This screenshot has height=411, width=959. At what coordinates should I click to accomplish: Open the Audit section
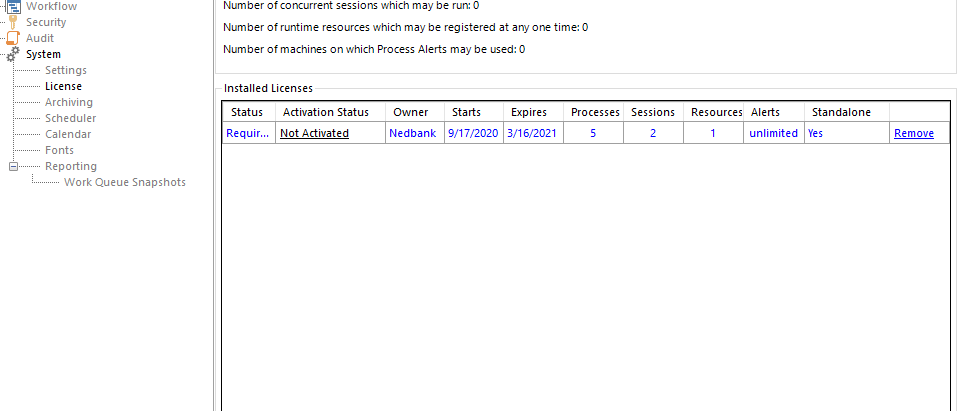pos(40,39)
